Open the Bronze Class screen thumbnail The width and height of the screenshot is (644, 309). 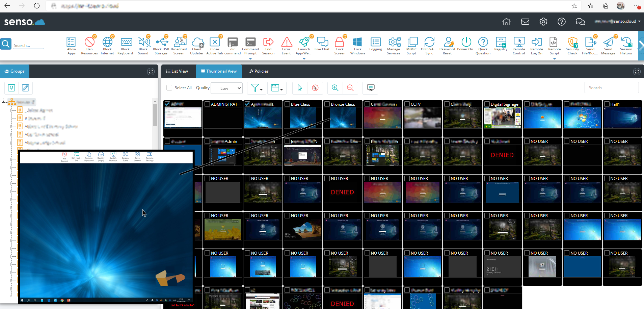343,118
